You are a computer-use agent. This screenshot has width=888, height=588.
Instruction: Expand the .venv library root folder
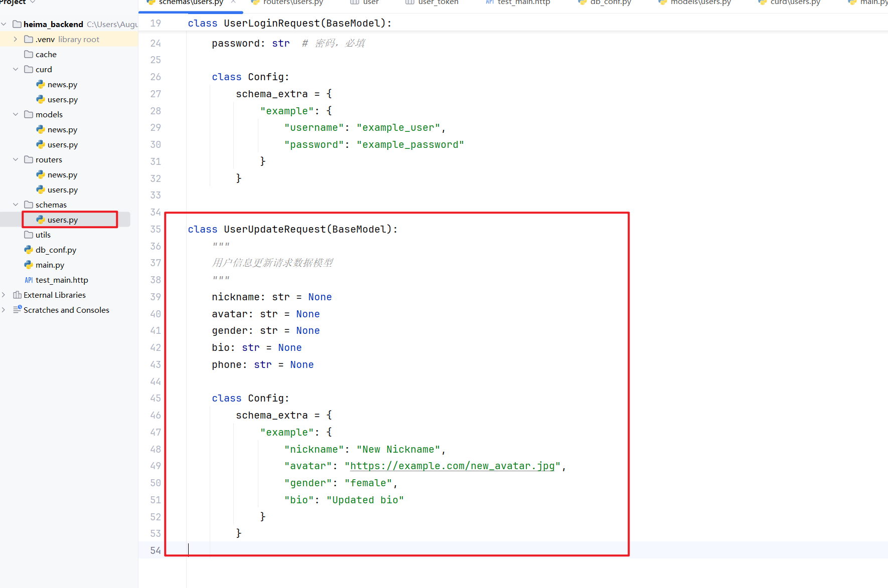pos(16,39)
